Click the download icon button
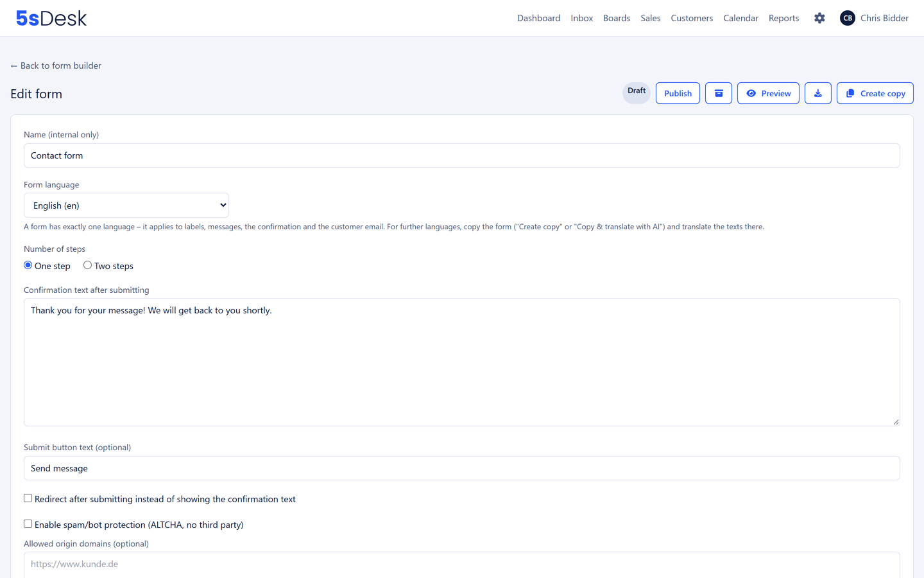The width and height of the screenshot is (924, 578). (x=818, y=93)
